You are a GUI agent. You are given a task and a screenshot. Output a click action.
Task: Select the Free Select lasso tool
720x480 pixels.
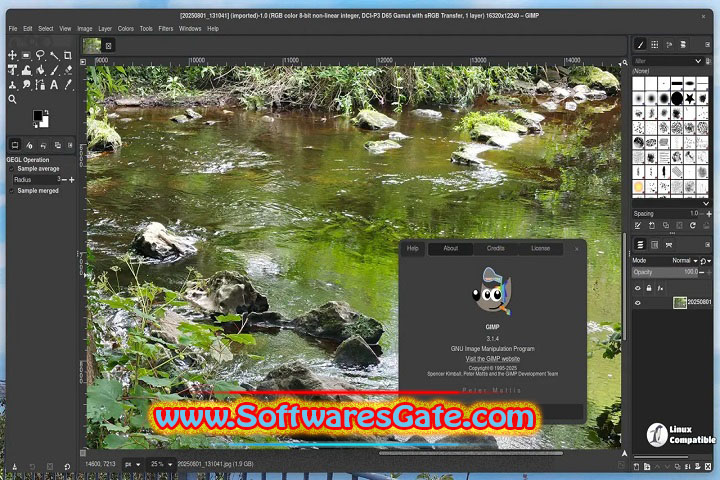[x=40, y=56]
